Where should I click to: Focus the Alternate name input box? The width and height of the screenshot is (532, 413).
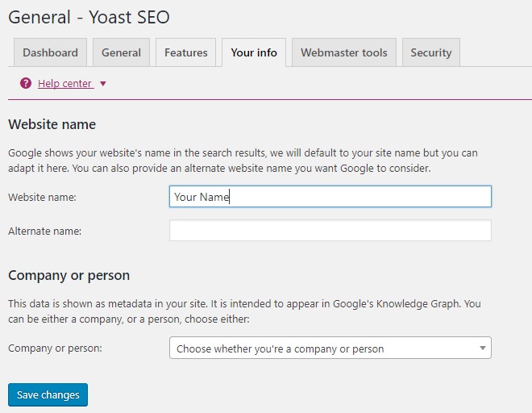click(330, 231)
